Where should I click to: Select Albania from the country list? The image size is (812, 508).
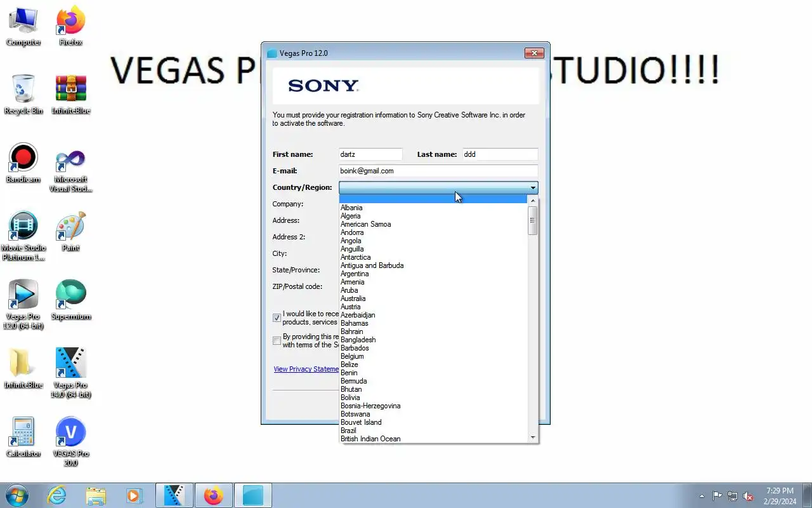tap(433, 208)
